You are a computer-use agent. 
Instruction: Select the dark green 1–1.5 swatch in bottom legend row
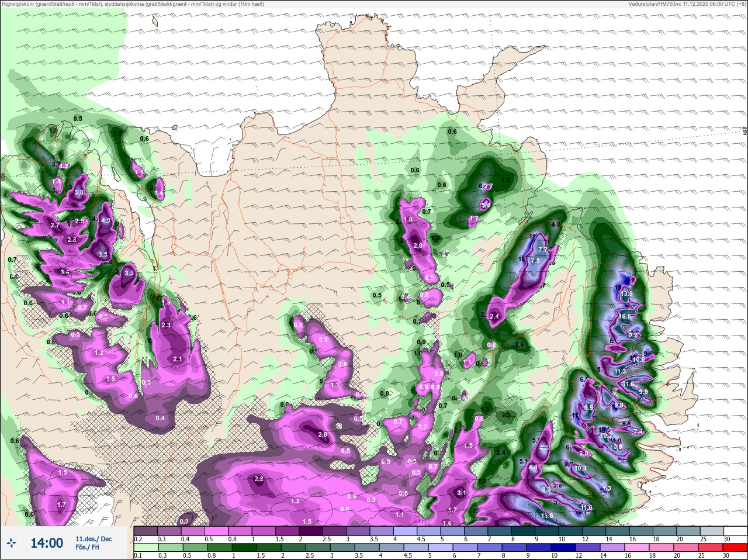click(x=244, y=548)
